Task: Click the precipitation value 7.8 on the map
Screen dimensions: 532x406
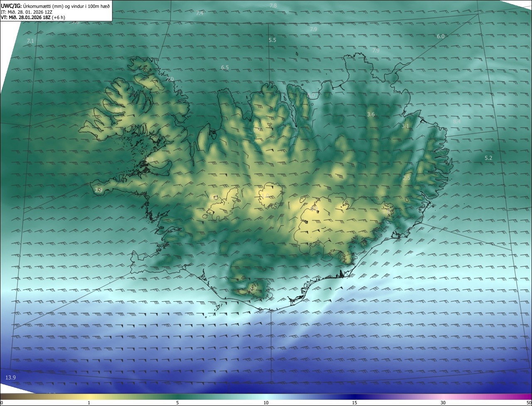Action: tap(273, 5)
